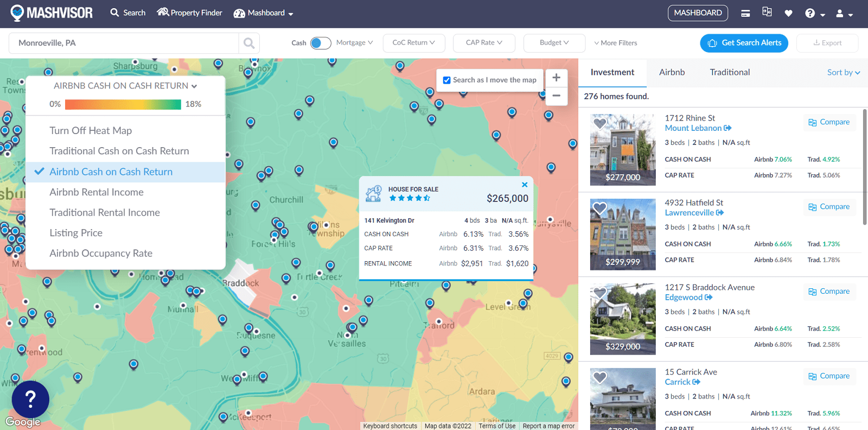Favorite the 1712 Rhine St listing

point(600,123)
